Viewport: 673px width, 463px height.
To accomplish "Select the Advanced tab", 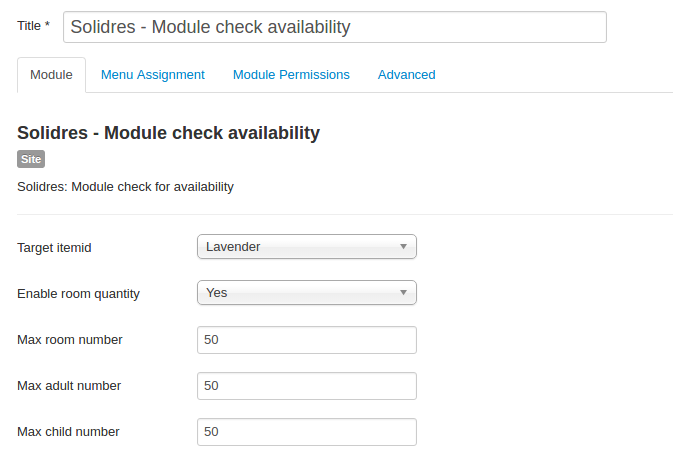I will click(x=406, y=75).
